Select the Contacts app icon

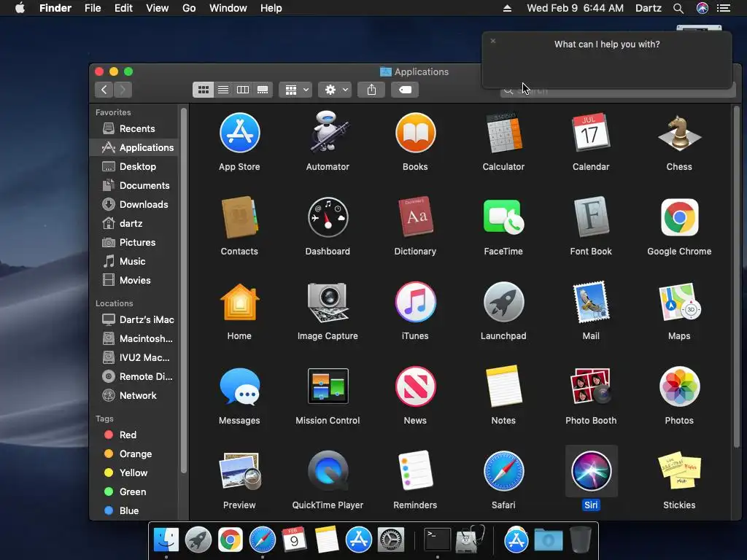tap(239, 217)
